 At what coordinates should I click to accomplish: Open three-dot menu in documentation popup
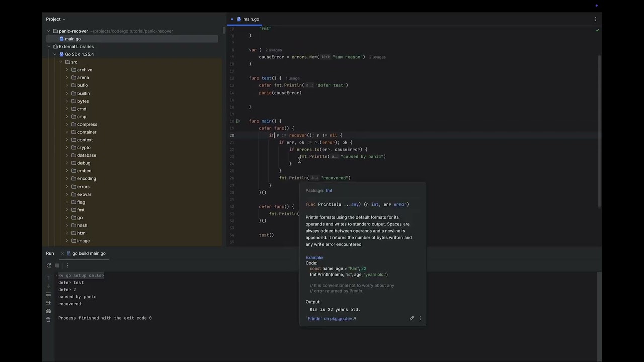[420, 318]
